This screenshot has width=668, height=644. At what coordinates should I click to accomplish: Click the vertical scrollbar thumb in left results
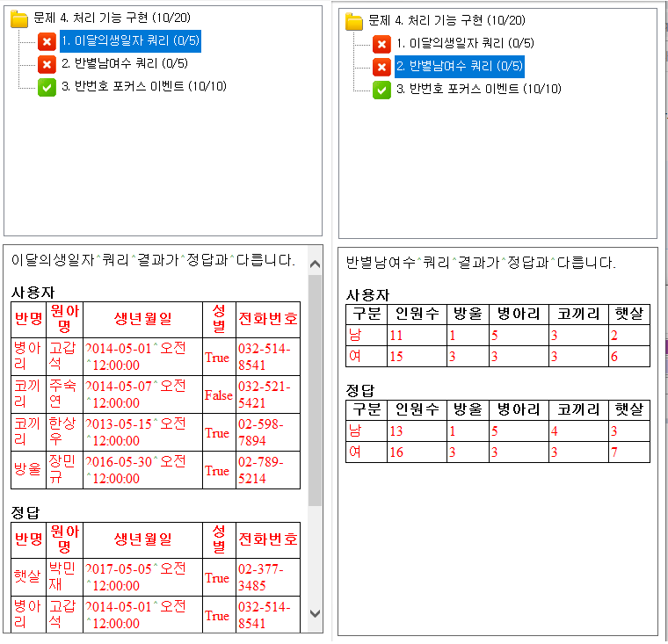pyautogui.click(x=316, y=387)
